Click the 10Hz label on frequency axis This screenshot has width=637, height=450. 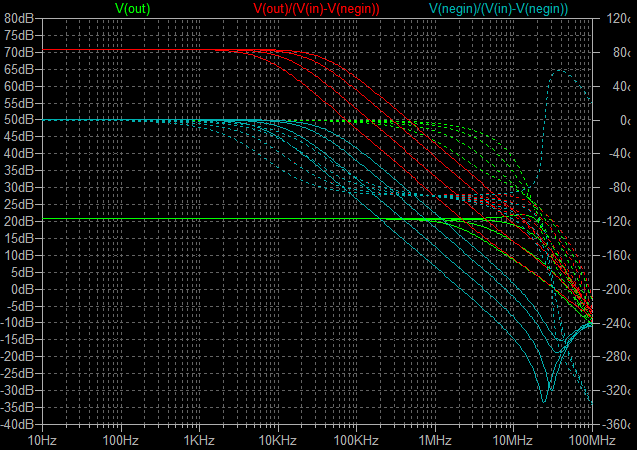click(41, 439)
